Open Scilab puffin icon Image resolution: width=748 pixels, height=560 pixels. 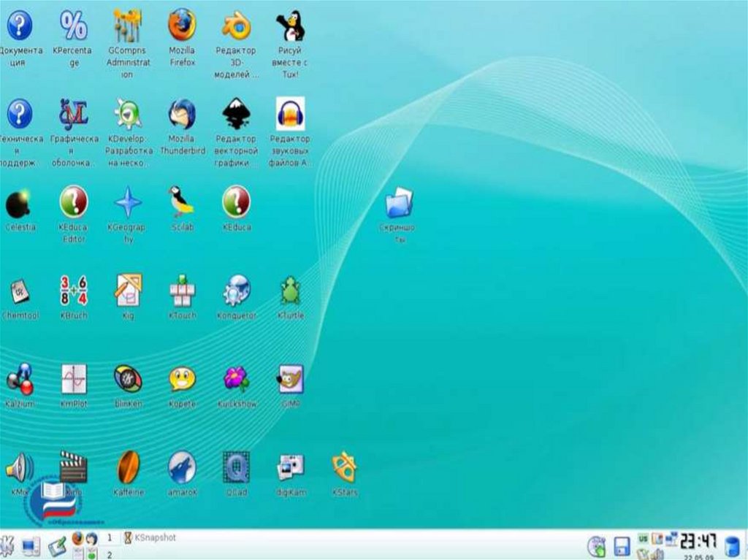[182, 202]
